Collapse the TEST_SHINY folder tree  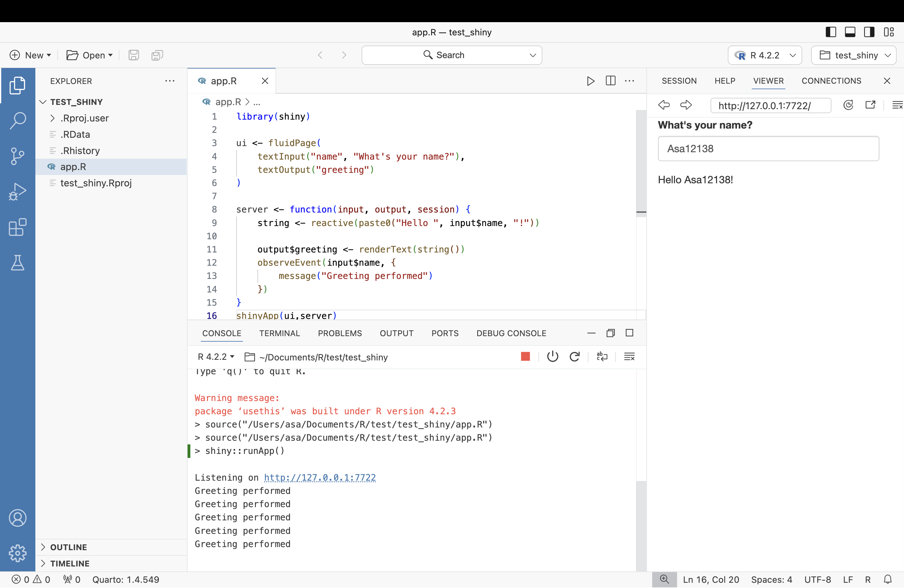[43, 102]
